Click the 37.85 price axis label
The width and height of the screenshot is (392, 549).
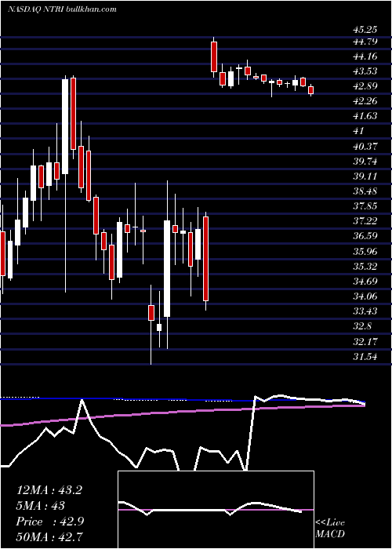(x=365, y=205)
